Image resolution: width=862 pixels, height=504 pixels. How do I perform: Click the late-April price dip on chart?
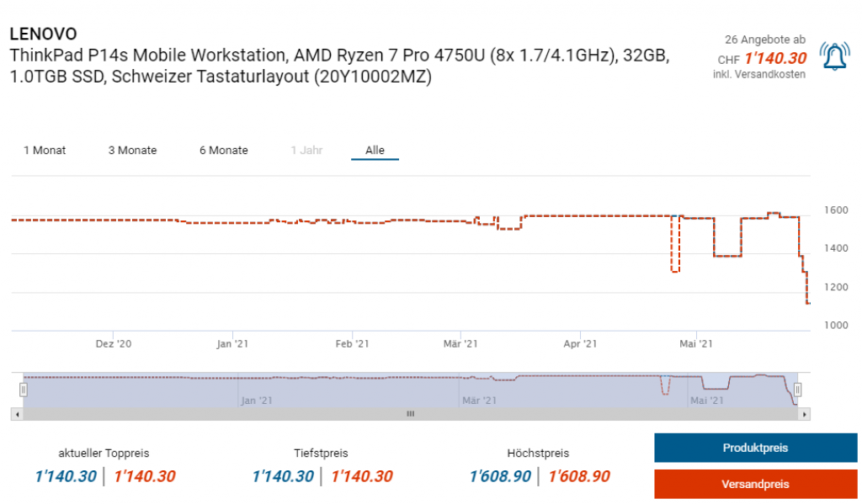[x=674, y=271]
